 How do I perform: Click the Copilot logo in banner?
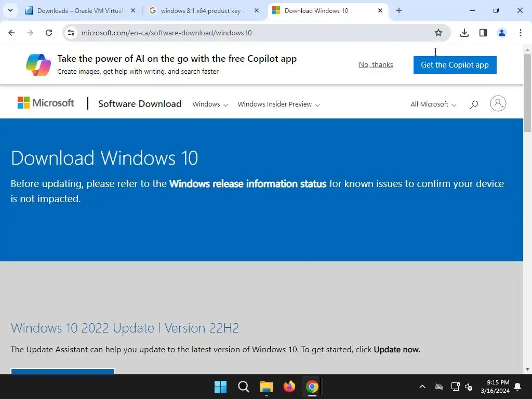38,64
